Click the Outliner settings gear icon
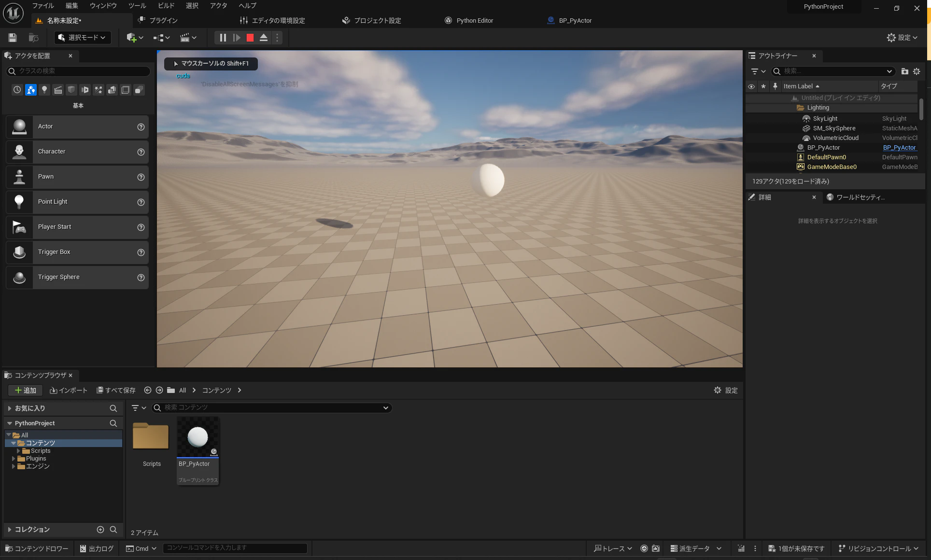Screen dimensions: 931x560 (x=917, y=71)
